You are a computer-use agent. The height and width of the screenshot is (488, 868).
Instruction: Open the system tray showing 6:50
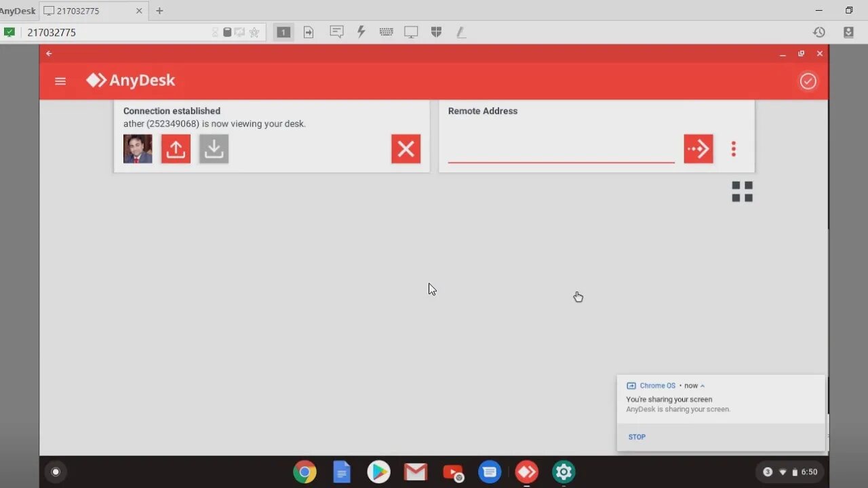(x=790, y=472)
